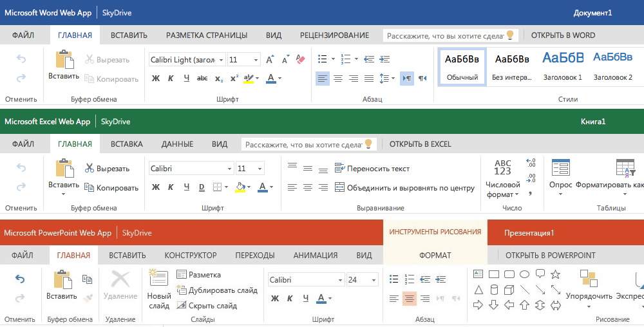Click PowerPoint undo arrow

20,279
